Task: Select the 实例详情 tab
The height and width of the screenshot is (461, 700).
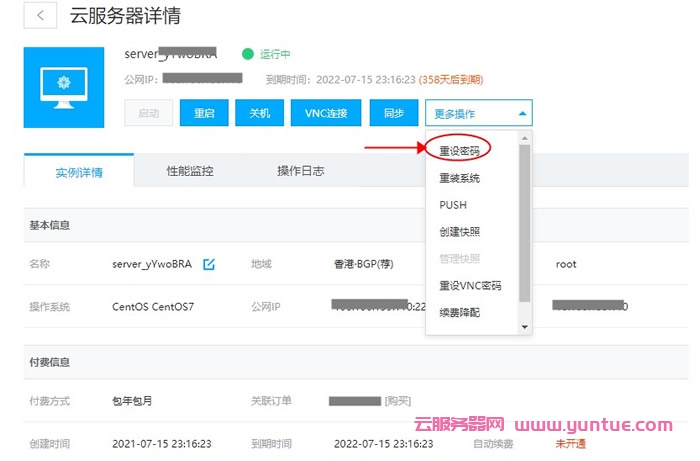Action: (79, 172)
